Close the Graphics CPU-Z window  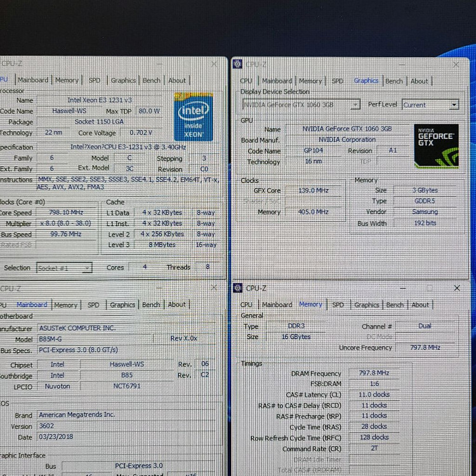[x=456, y=64]
